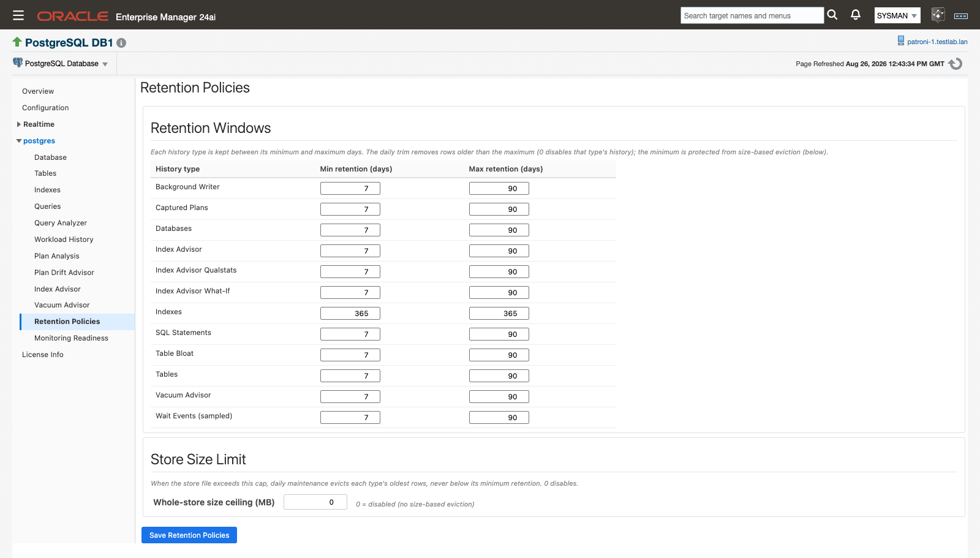The width and height of the screenshot is (980, 558).
Task: Click Index Advisor What-If max retention field
Action: point(499,293)
